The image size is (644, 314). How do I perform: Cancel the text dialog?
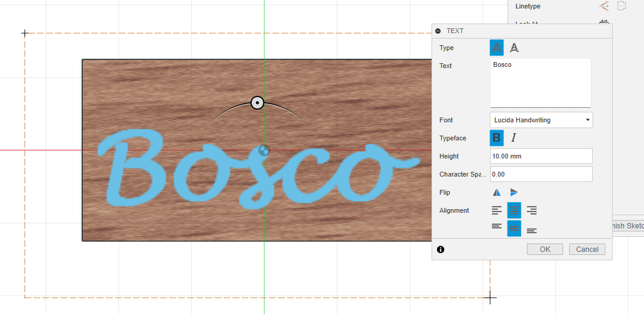(587, 249)
